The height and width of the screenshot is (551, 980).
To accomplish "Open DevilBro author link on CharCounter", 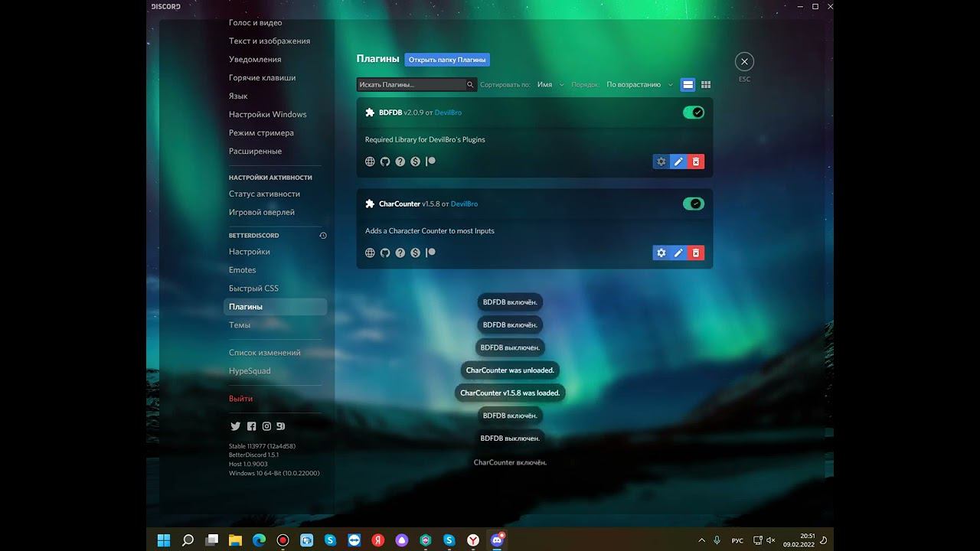I will point(464,204).
